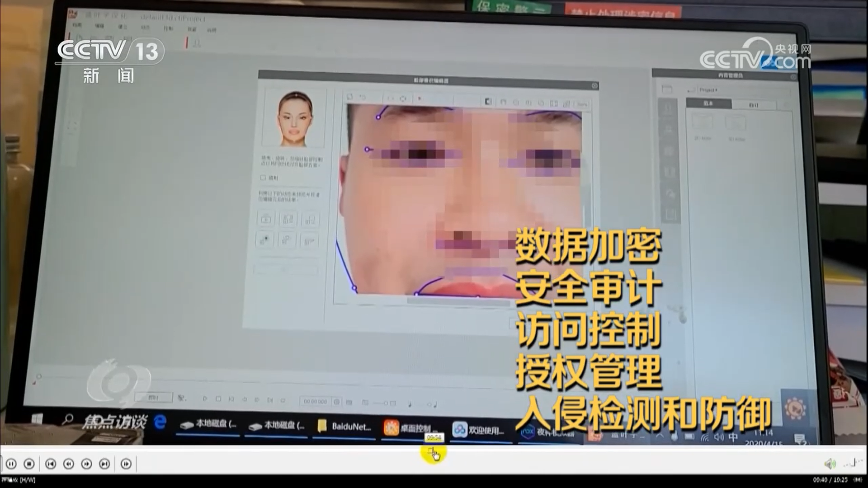Switch to the second content manager tab
Screen dimensions: 868x488
point(754,105)
